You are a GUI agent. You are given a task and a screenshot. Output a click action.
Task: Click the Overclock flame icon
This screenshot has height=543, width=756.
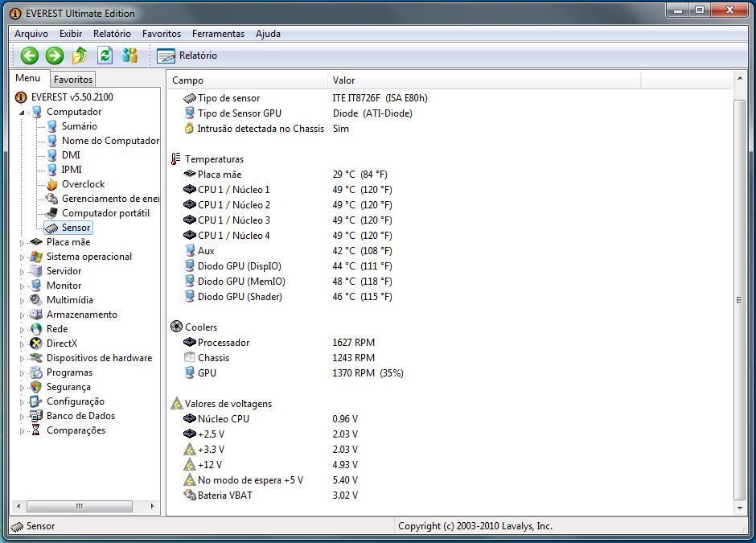52,184
